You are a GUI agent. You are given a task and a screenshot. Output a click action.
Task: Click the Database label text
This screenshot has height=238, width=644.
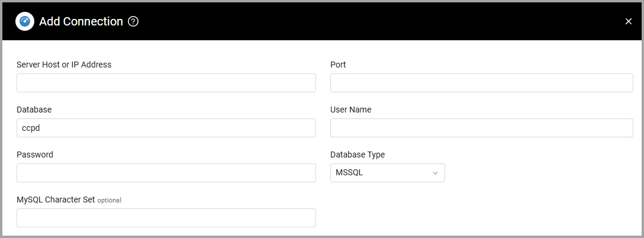(34, 110)
